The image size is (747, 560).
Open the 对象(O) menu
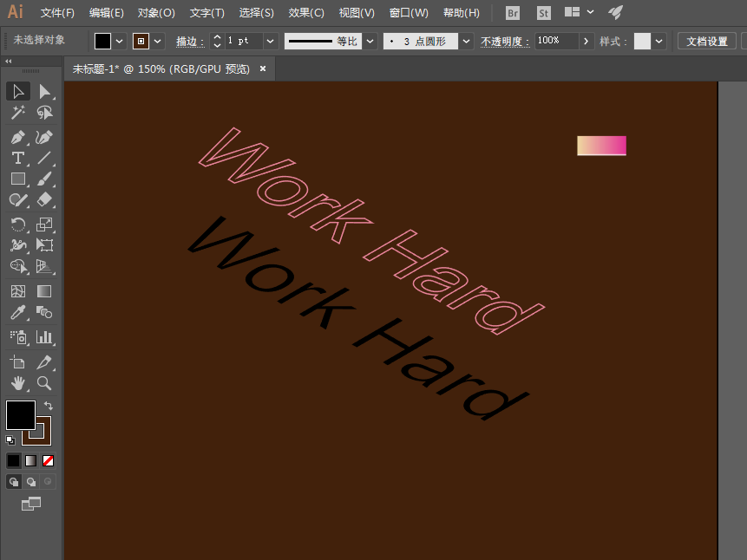tap(156, 13)
